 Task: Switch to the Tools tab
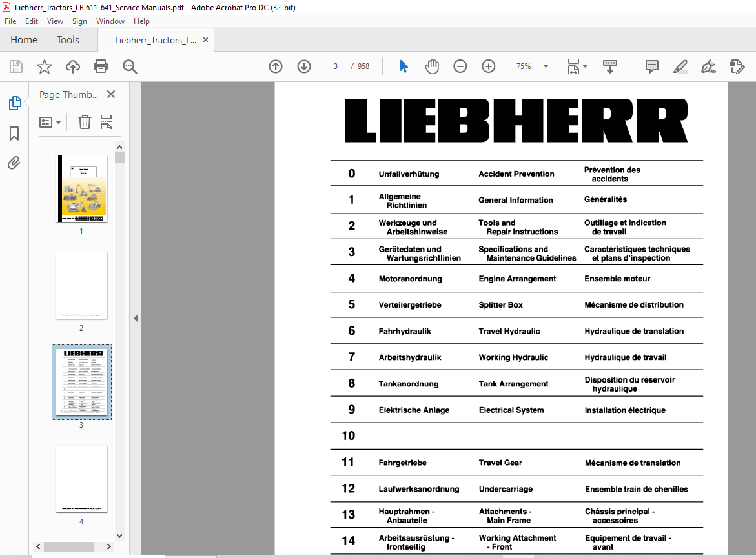[68, 40]
